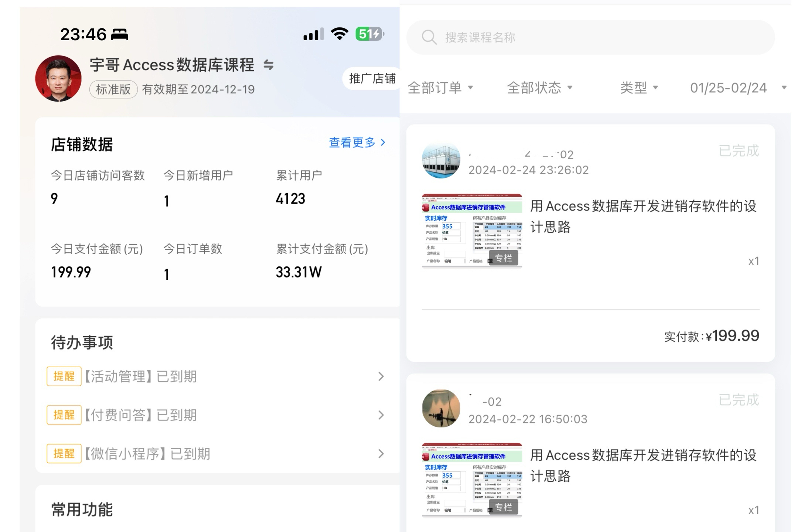Check the battery indicator in status bar
Viewport: 798px width, 532px height.
pos(369,34)
